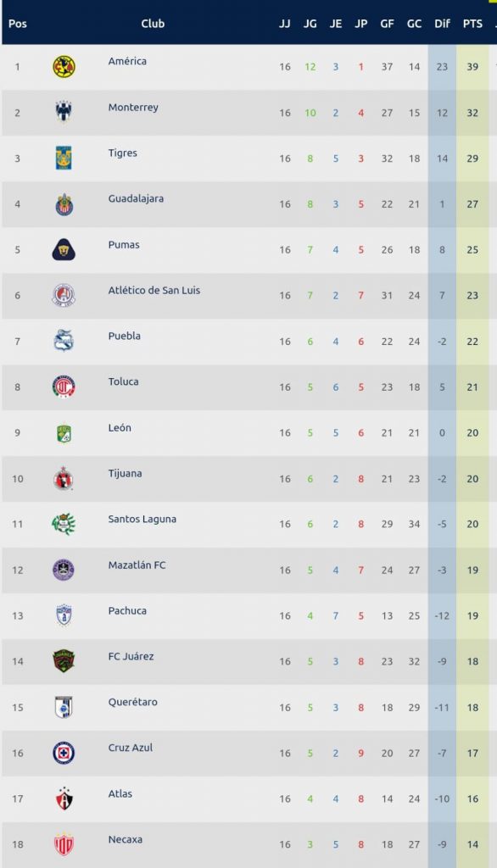Open the Atlético de San Luis team link

[154, 290]
